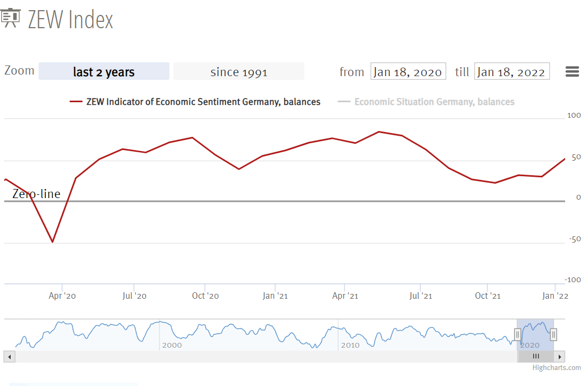
Task: Show the Economic Situation Germany series
Action: click(434, 102)
